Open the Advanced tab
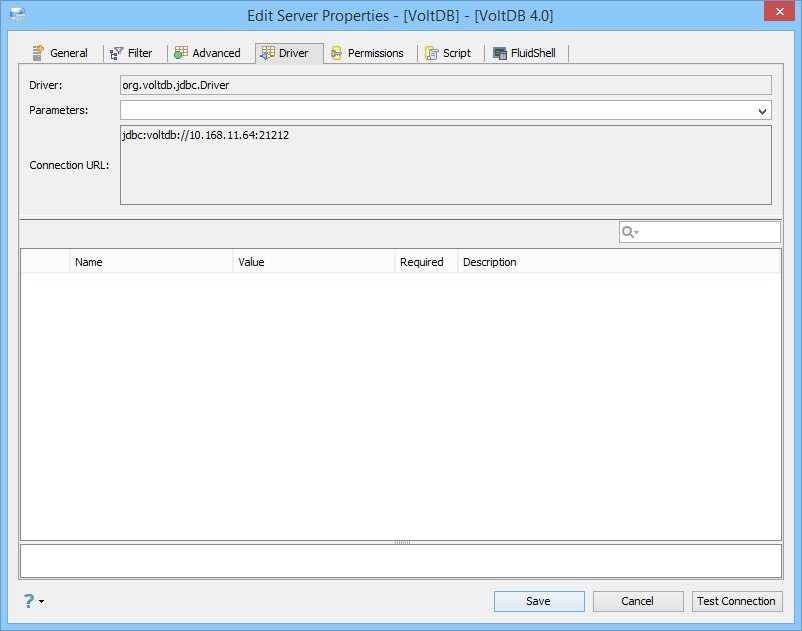Image resolution: width=802 pixels, height=631 pixels. tap(207, 53)
